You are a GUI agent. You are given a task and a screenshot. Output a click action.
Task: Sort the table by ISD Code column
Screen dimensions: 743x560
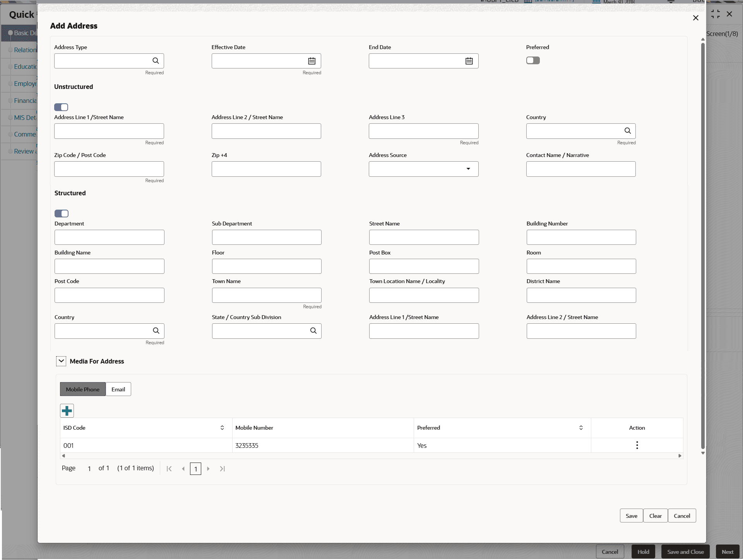point(222,428)
